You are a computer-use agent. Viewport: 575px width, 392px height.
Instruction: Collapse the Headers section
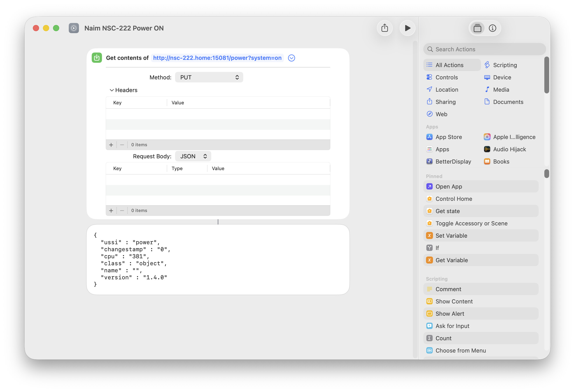pyautogui.click(x=112, y=90)
